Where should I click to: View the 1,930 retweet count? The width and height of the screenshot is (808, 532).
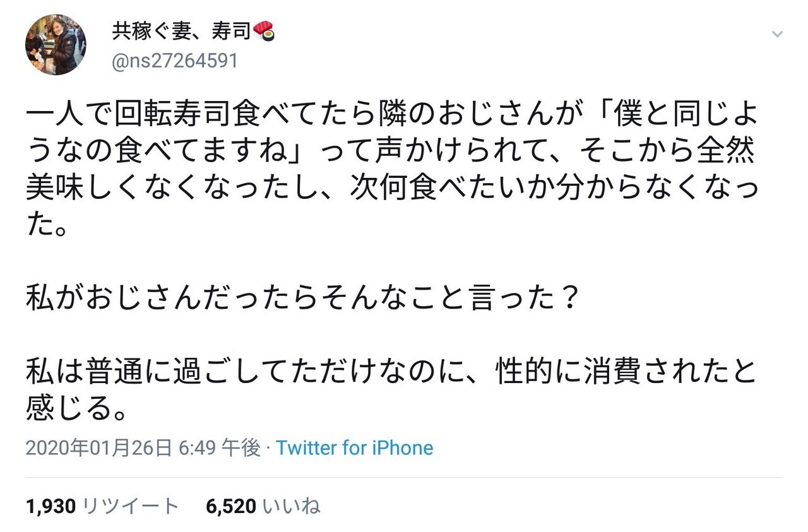[51, 505]
